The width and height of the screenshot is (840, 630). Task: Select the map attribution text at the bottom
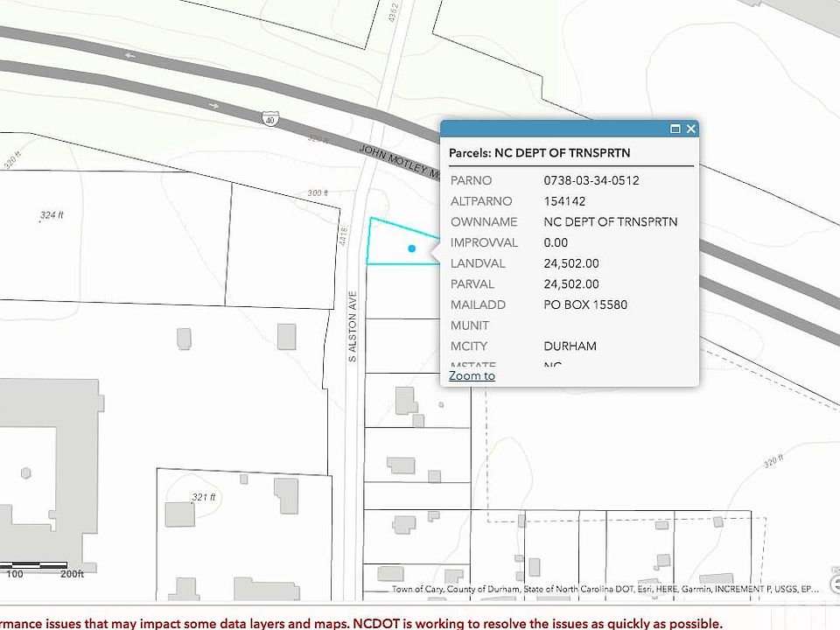click(x=605, y=589)
